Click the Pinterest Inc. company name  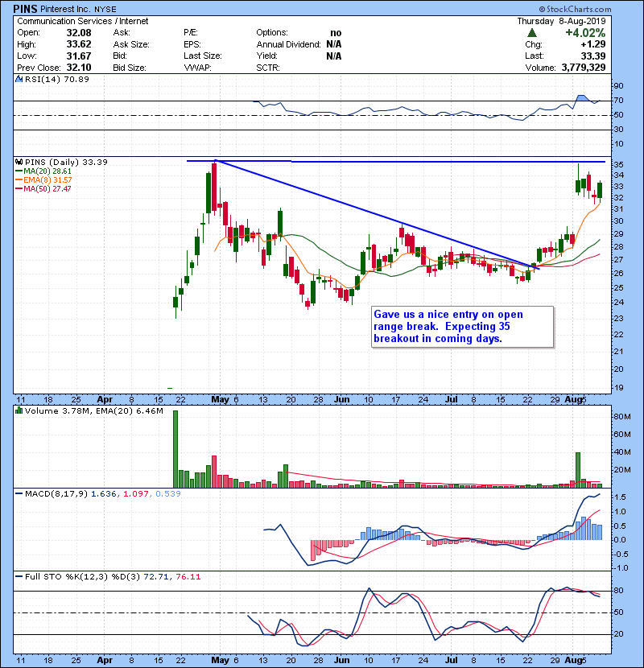coord(64,9)
